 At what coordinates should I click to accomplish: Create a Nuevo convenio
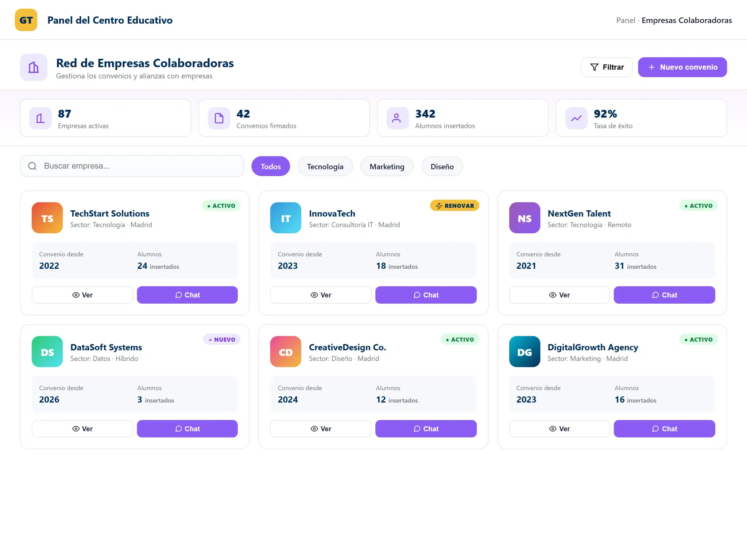pos(682,67)
